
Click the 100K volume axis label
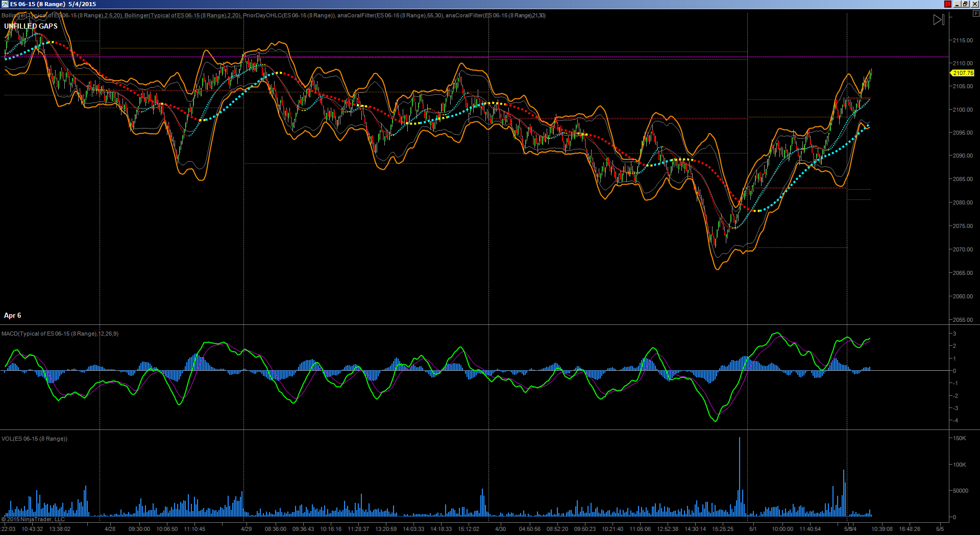coord(960,465)
